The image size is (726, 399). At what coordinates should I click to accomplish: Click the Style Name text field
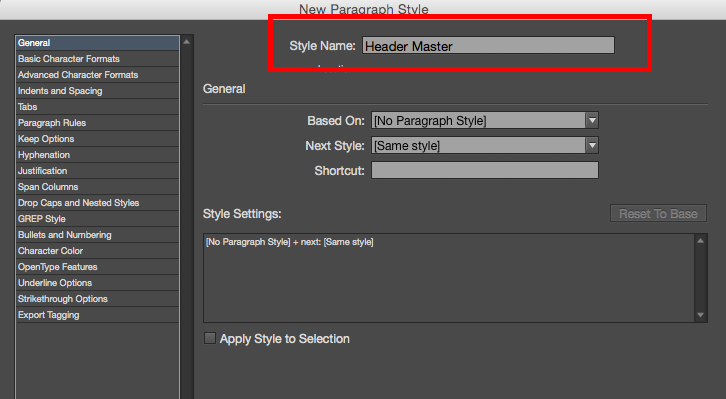click(488, 45)
